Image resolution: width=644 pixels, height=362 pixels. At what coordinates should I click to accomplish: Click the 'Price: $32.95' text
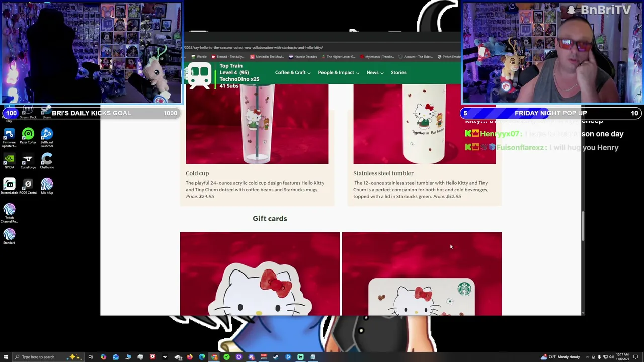[x=447, y=197]
